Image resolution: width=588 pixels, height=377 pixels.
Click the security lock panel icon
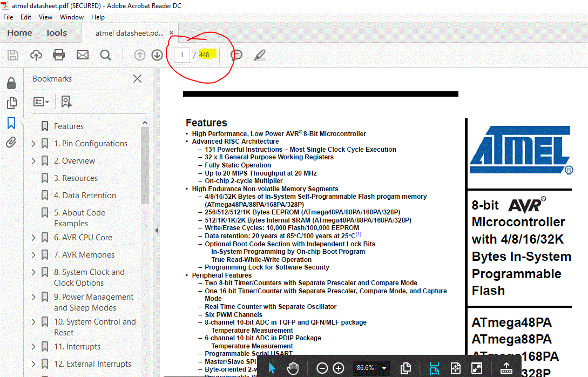pos(12,83)
